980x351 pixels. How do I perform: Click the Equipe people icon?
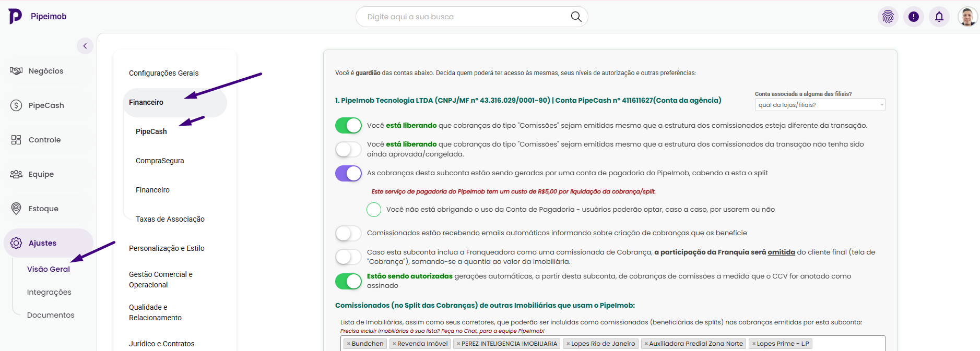[16, 174]
